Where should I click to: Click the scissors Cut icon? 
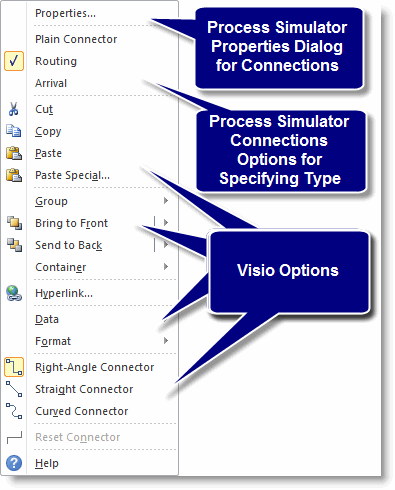[x=13, y=109]
